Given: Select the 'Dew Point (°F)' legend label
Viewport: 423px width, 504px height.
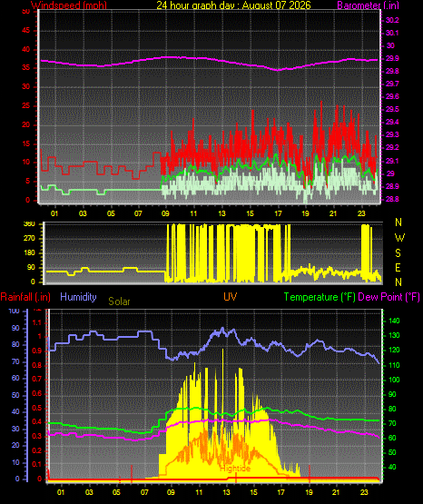Looking at the screenshot, I should point(389,297).
